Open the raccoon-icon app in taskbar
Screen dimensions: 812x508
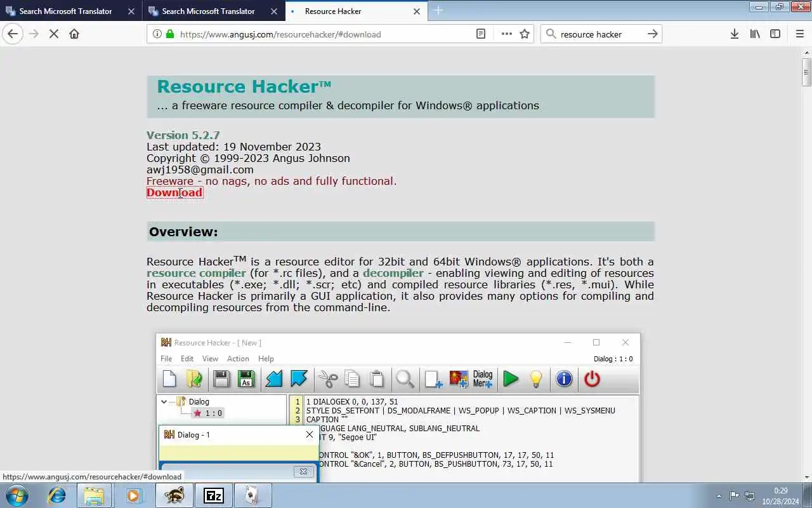tap(174, 495)
